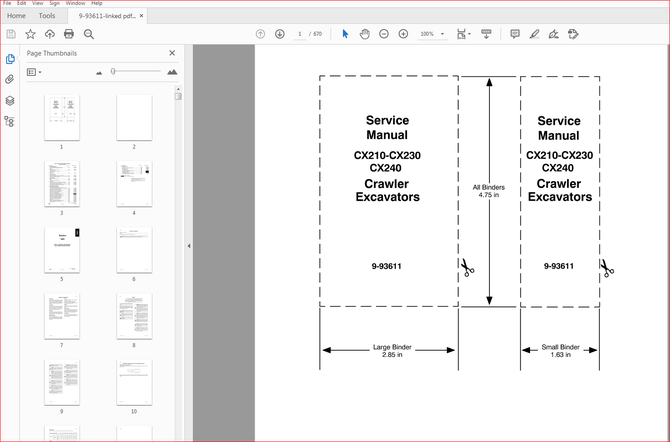Screen dimensions: 670x442
Task: Click the scrolling mode keyboard icon
Action: tap(486, 34)
